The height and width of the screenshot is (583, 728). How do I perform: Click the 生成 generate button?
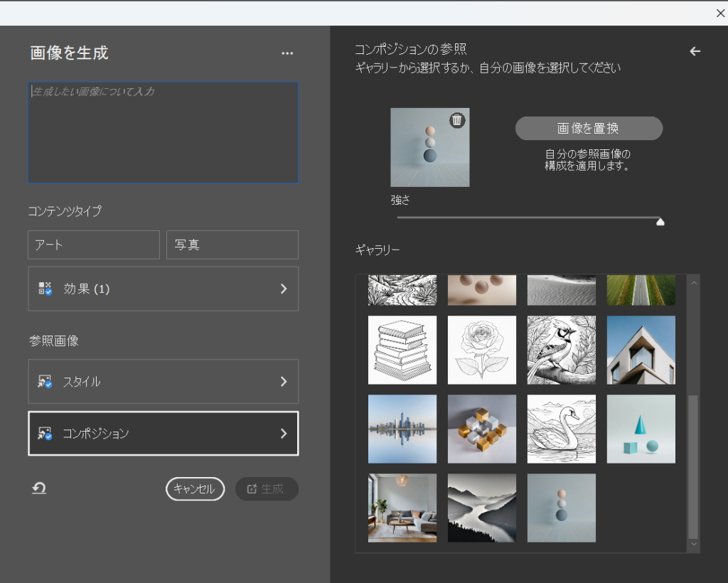coord(267,488)
